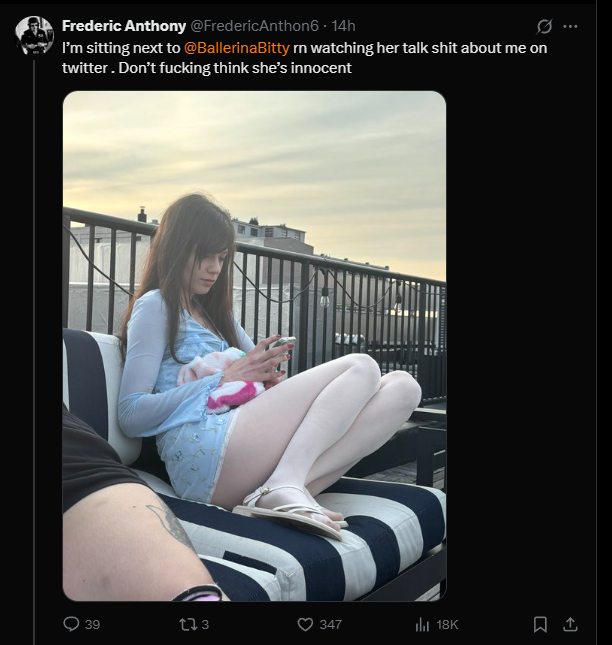Follow the @BallerinaBitty mention link
The height and width of the screenshot is (645, 612).
pyautogui.click(x=237, y=48)
